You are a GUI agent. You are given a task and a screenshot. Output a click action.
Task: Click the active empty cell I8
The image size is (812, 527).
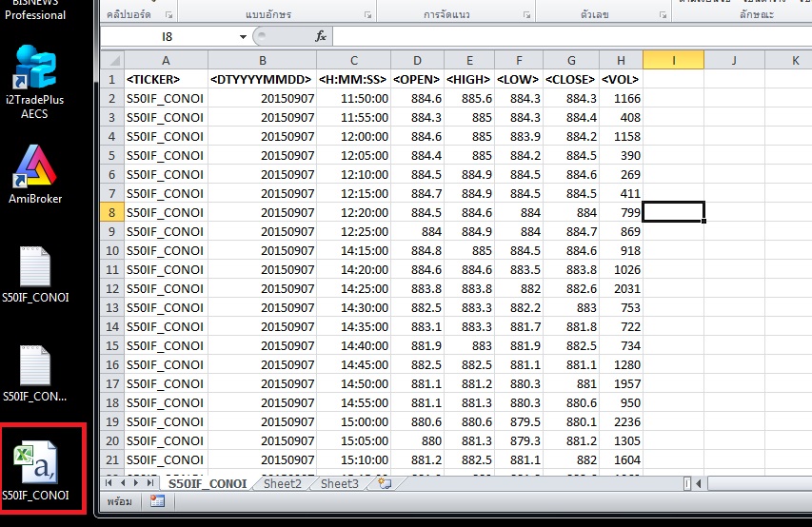pos(673,212)
